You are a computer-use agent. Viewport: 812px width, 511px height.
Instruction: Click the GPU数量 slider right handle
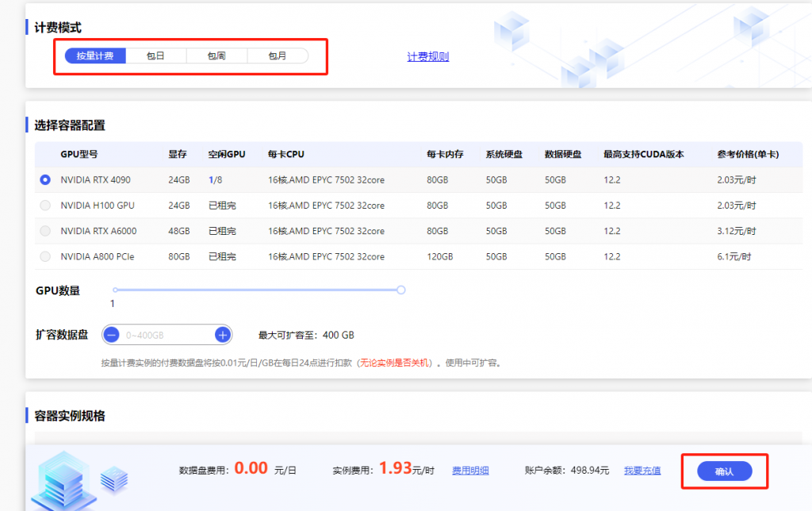(400, 290)
